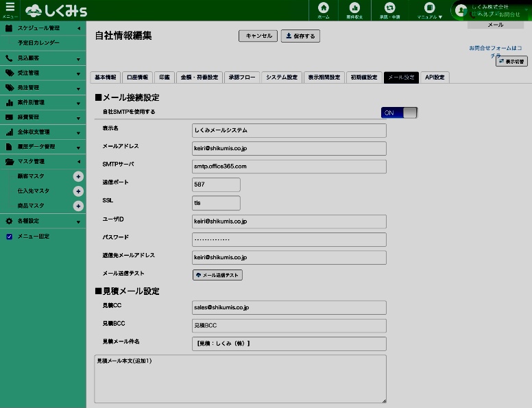
Task: Click the キャンセル button
Action: (258, 36)
